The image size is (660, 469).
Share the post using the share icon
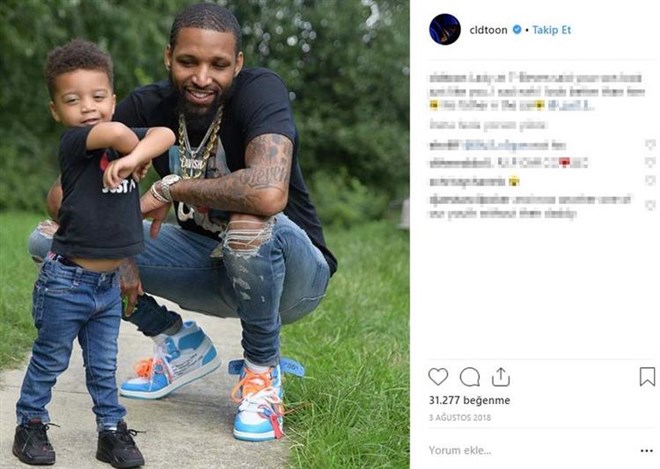(501, 377)
